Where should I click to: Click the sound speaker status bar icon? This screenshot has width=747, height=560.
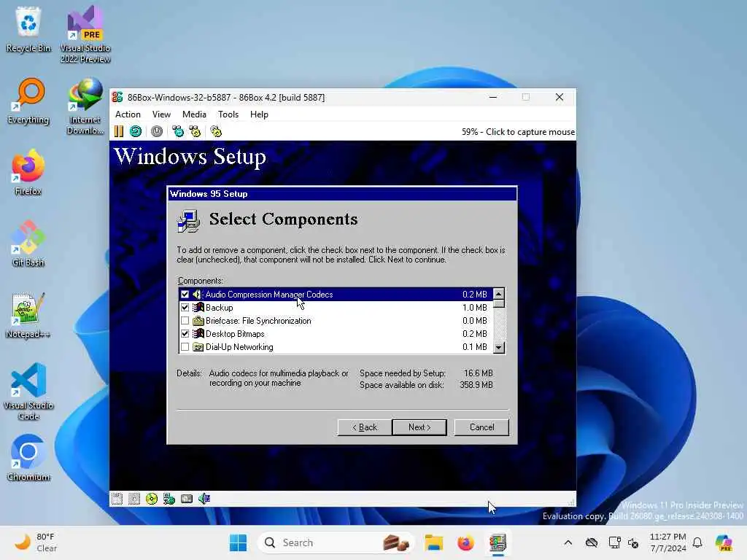(x=204, y=499)
